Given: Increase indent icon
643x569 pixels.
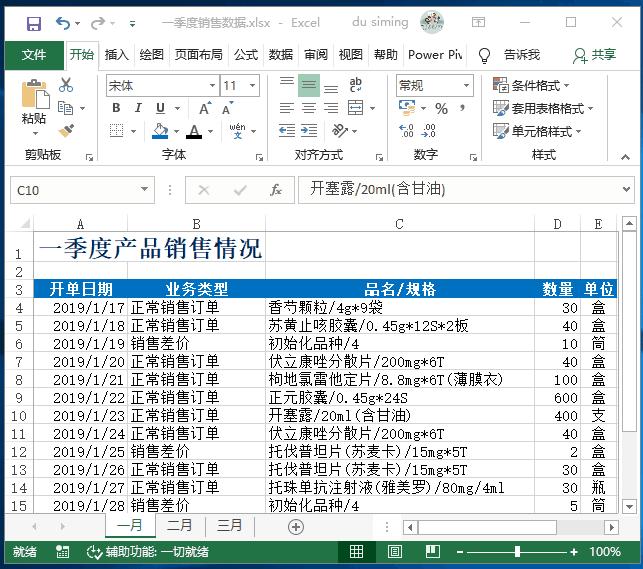Looking at the screenshot, I should coord(309,131).
